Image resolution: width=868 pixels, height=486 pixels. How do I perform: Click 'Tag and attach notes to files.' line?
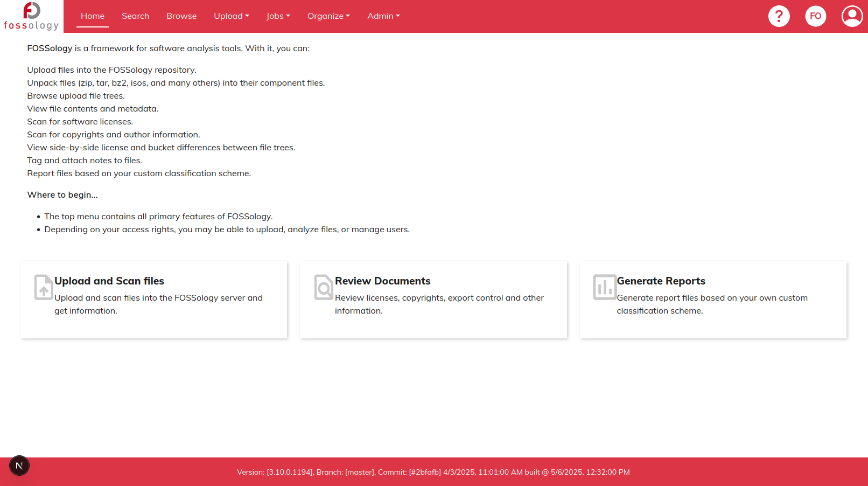pos(85,161)
